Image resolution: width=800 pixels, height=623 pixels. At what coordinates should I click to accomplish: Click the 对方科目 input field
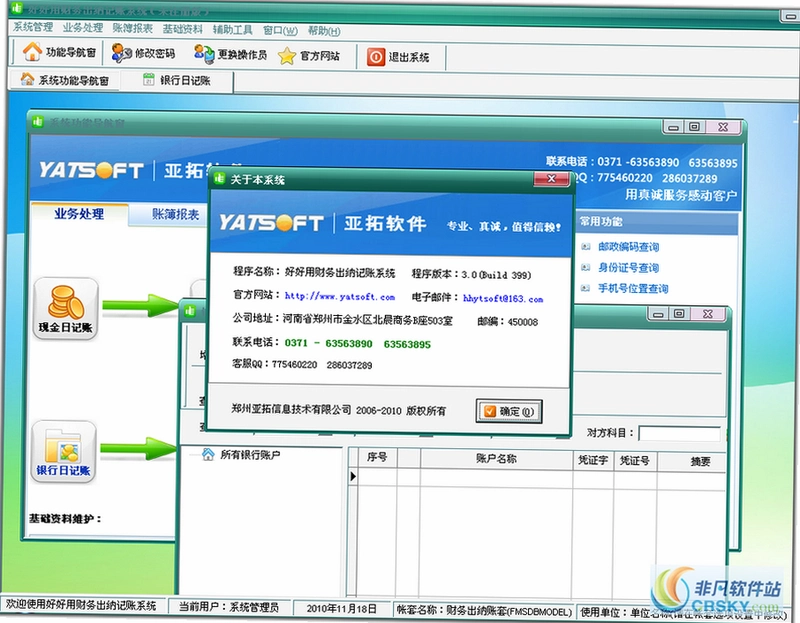tap(680, 434)
